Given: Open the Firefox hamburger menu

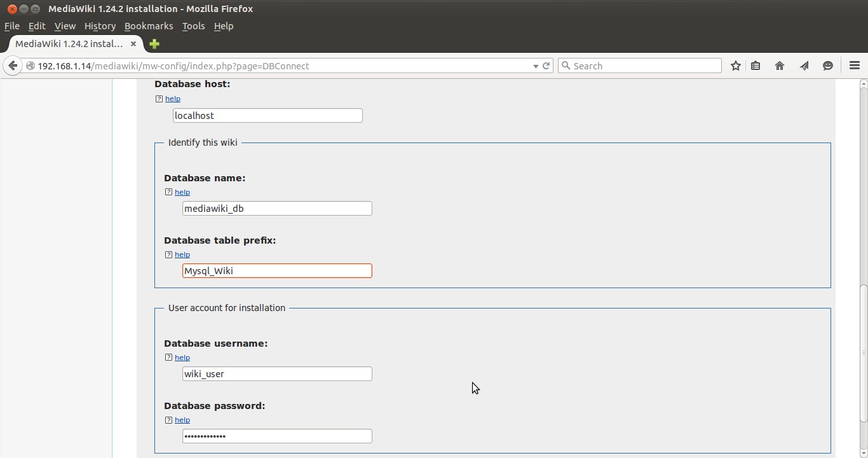Looking at the screenshot, I should 853,66.
